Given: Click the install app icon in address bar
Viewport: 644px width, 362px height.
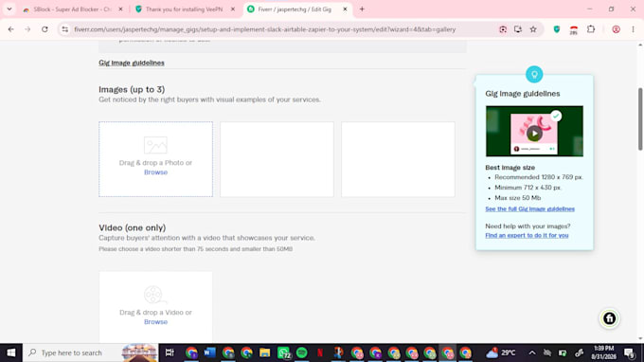Looking at the screenshot, I should (518, 29).
